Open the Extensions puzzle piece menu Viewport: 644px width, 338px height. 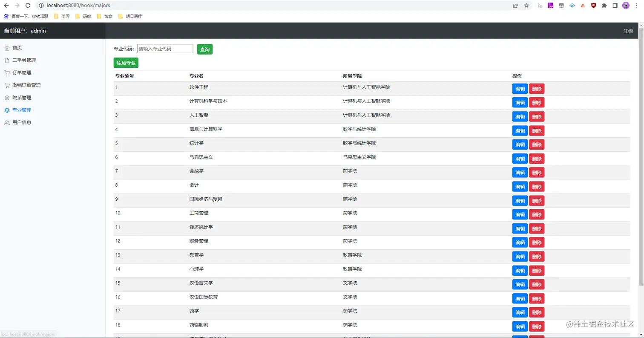[604, 6]
